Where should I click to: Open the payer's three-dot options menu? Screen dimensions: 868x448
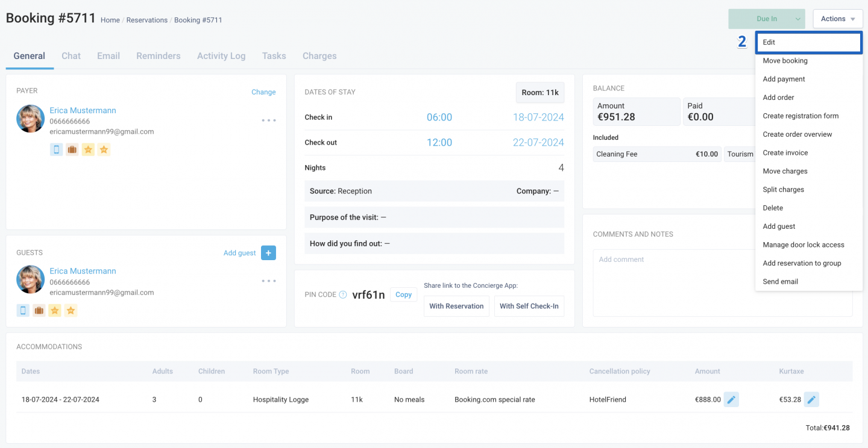[269, 120]
